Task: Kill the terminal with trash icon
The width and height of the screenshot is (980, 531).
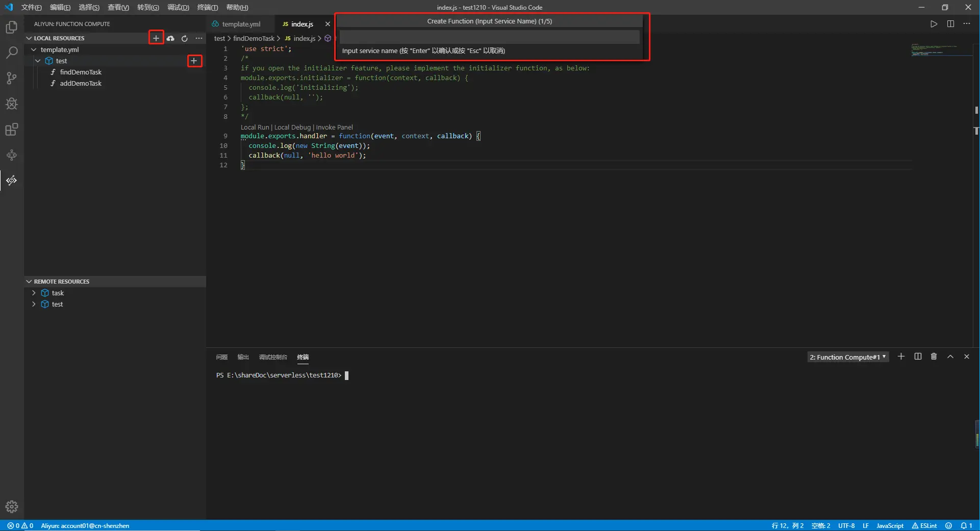Action: 934,357
